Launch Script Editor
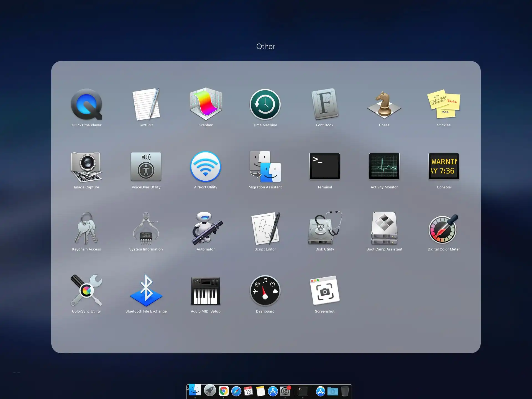Screen dimensions: 532x399 pos(265,229)
